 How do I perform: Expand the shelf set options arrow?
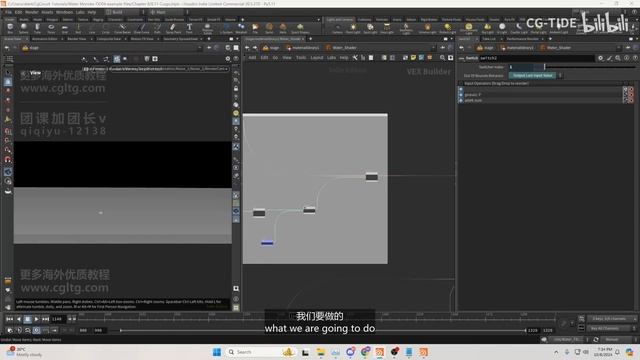coord(318,19)
